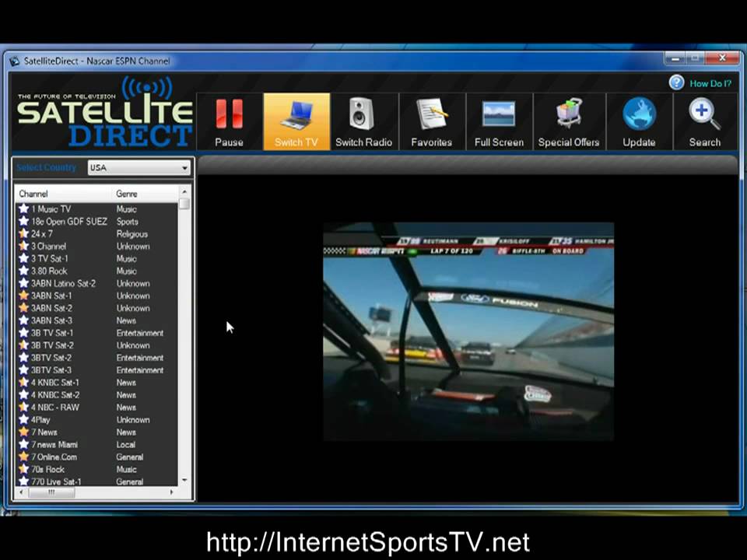Select channel 3B TV Sat-2

[96, 345]
